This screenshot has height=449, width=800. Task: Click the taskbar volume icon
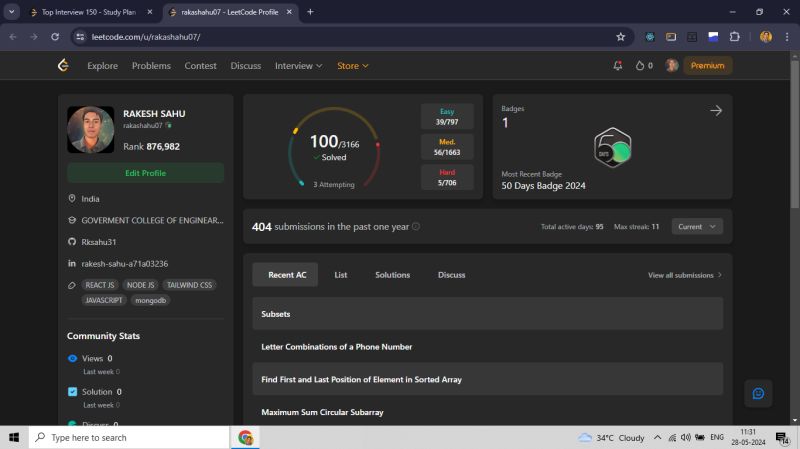(x=685, y=437)
